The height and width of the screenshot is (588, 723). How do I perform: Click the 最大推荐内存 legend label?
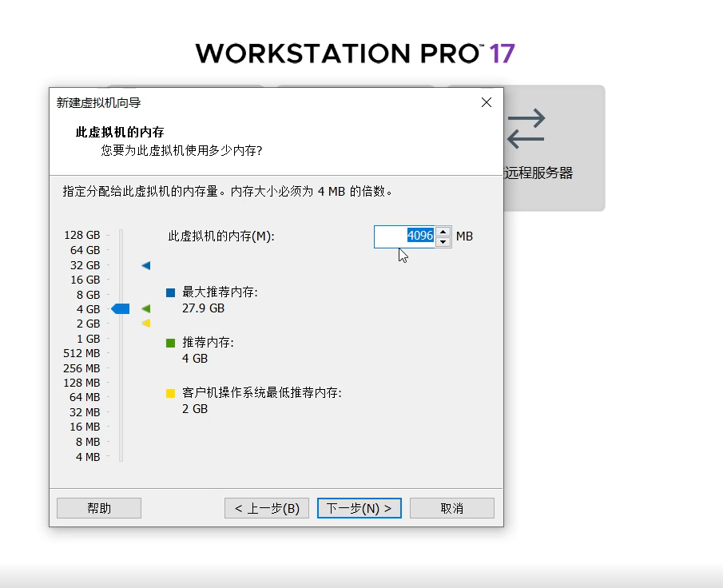pos(220,292)
